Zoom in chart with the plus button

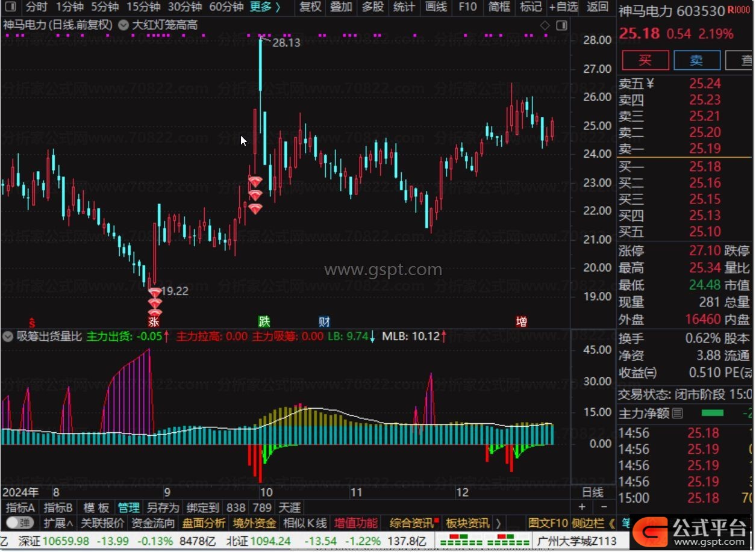point(583,507)
